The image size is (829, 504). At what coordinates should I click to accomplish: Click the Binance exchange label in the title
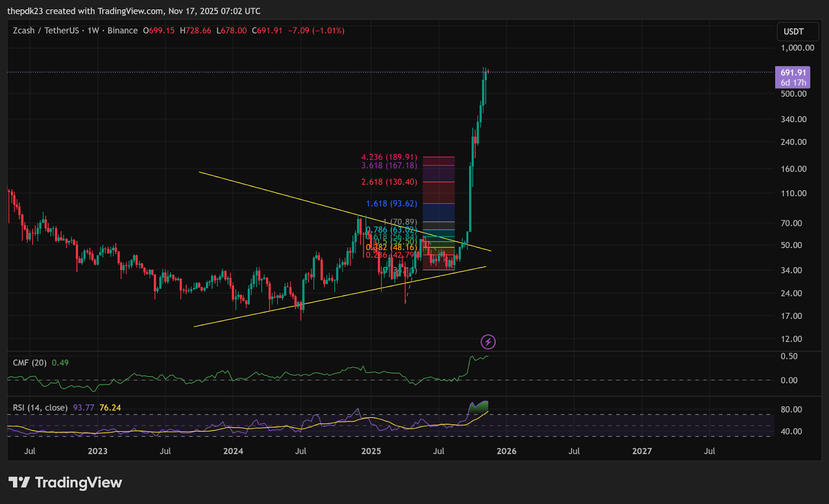pyautogui.click(x=122, y=31)
